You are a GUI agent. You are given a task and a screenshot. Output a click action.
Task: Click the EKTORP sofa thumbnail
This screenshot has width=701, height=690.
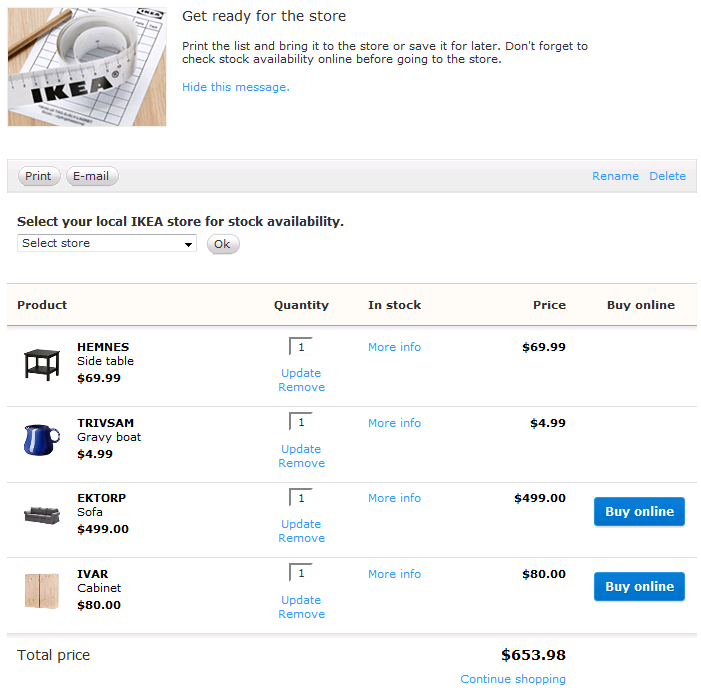42,515
